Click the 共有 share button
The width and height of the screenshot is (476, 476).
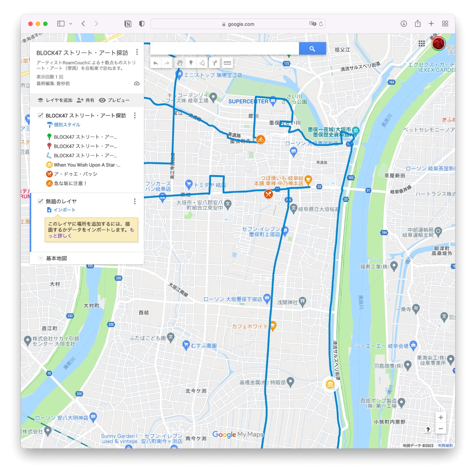[x=86, y=100]
